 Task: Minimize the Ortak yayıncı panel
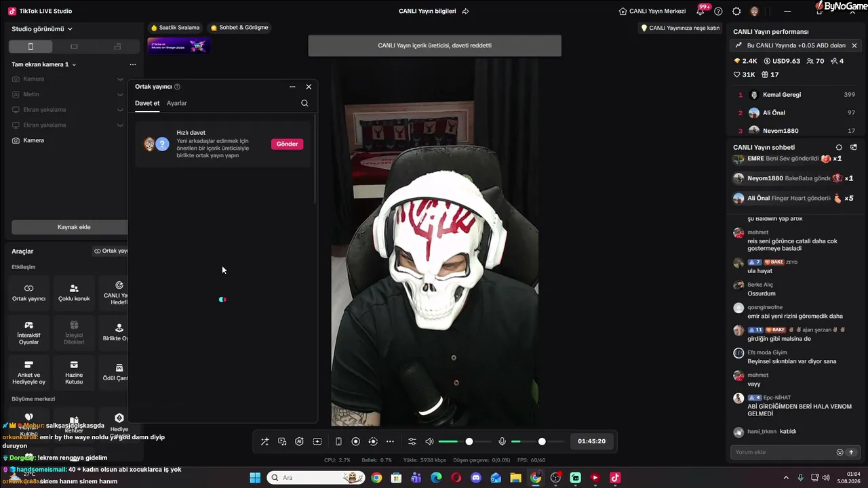pyautogui.click(x=292, y=87)
